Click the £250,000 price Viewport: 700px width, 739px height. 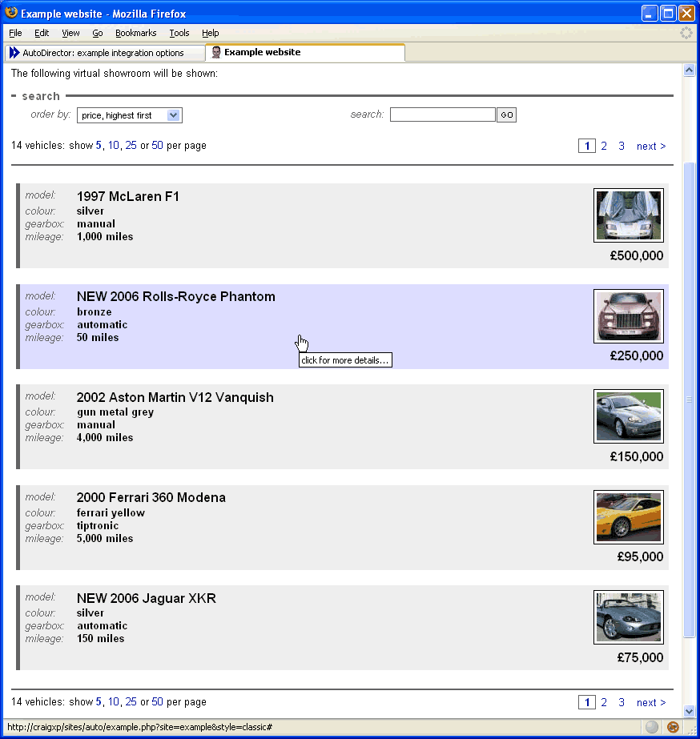pyautogui.click(x=637, y=355)
